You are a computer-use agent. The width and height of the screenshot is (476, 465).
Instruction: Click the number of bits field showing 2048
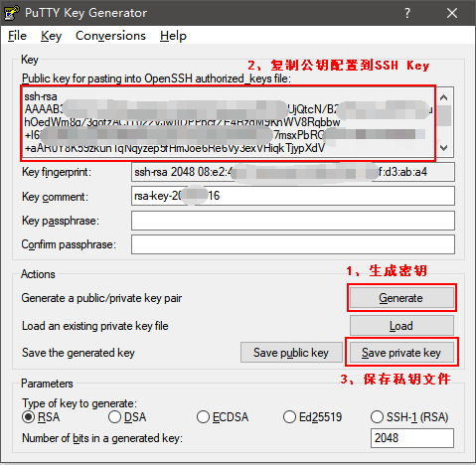pyautogui.click(x=412, y=438)
